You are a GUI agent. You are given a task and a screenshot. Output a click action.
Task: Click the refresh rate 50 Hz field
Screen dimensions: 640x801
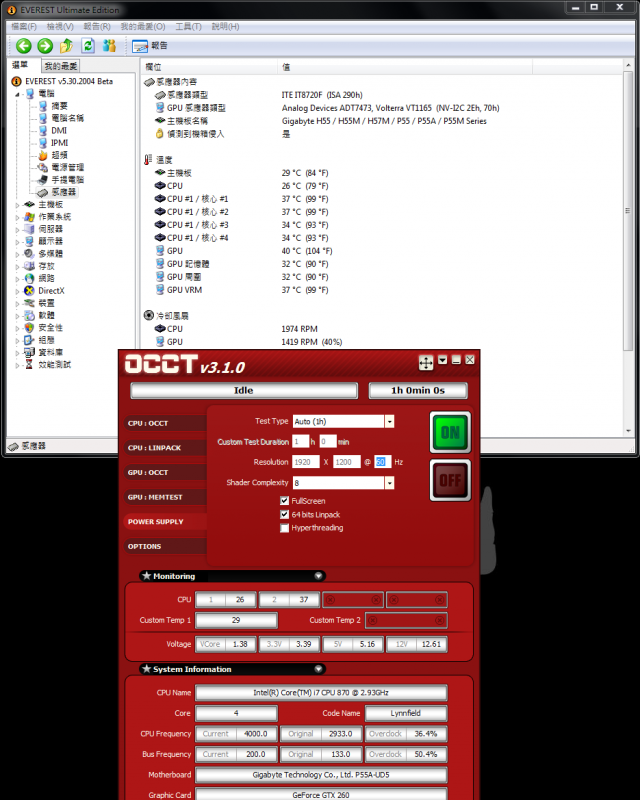[382, 462]
